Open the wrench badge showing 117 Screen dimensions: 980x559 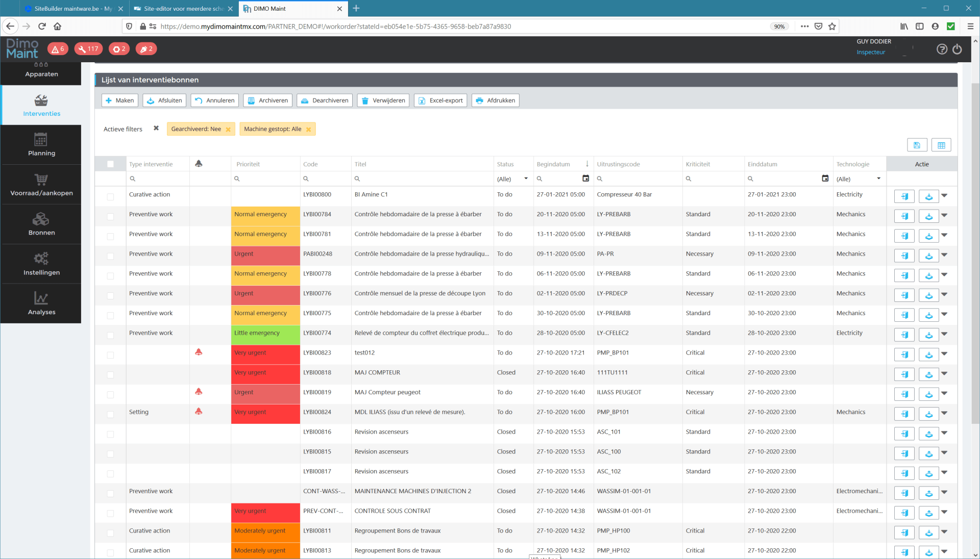[x=88, y=49]
